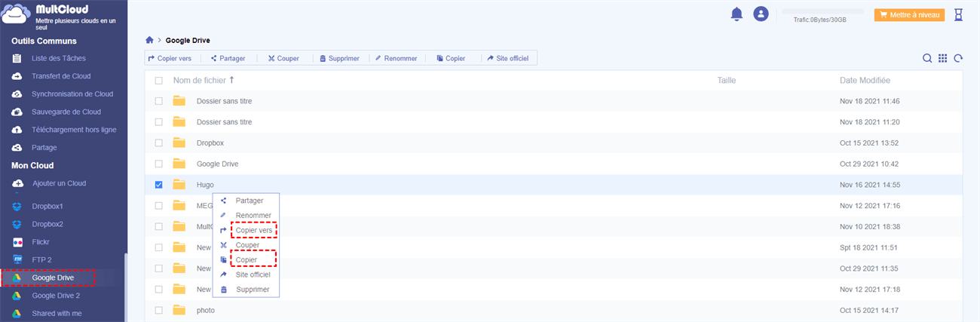
Task: Open Partage in sidebar
Action: pyautogui.click(x=44, y=148)
